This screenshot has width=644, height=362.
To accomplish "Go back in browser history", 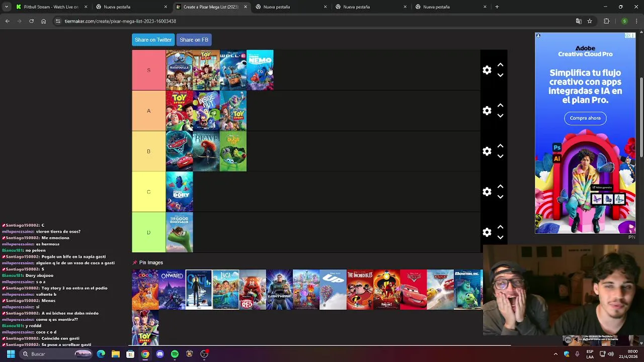I will [8, 21].
